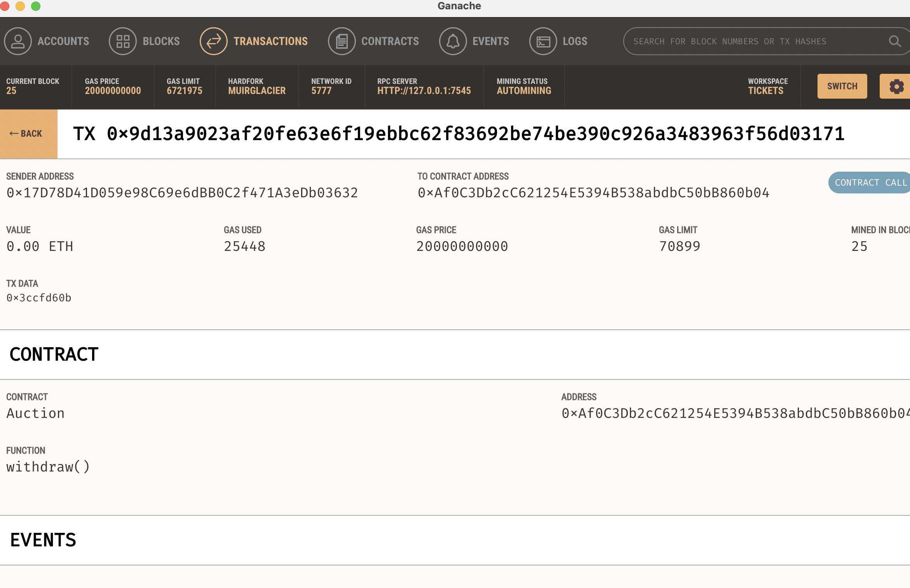Screen dimensions: 910x588
Task: Click the To Contract Address value
Action: tap(593, 193)
